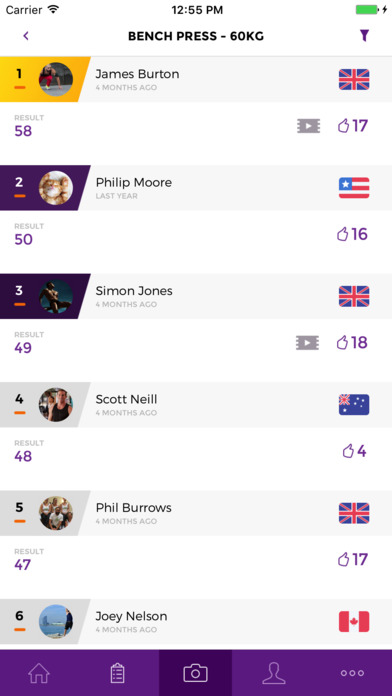Give a thumbs up to Phil Burrows's result
The width and height of the screenshot is (392, 696).
click(353, 560)
